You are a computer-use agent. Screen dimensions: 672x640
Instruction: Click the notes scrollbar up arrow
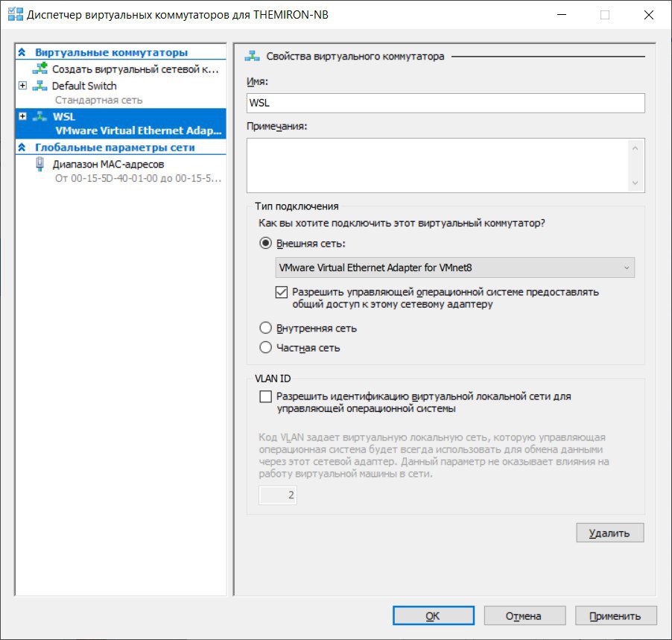pos(635,148)
